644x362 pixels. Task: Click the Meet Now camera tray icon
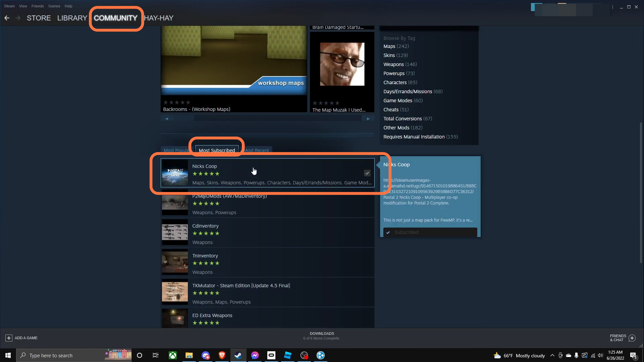point(560,356)
